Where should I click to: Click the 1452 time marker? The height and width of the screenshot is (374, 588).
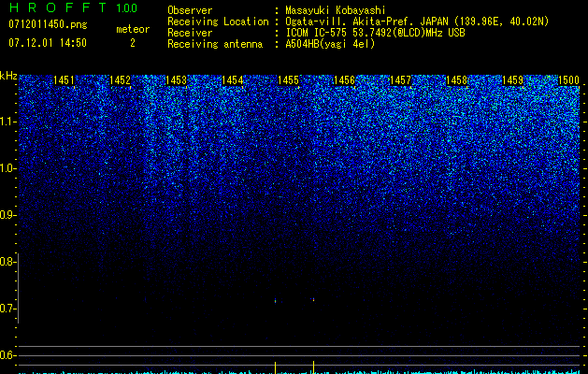click(120, 80)
